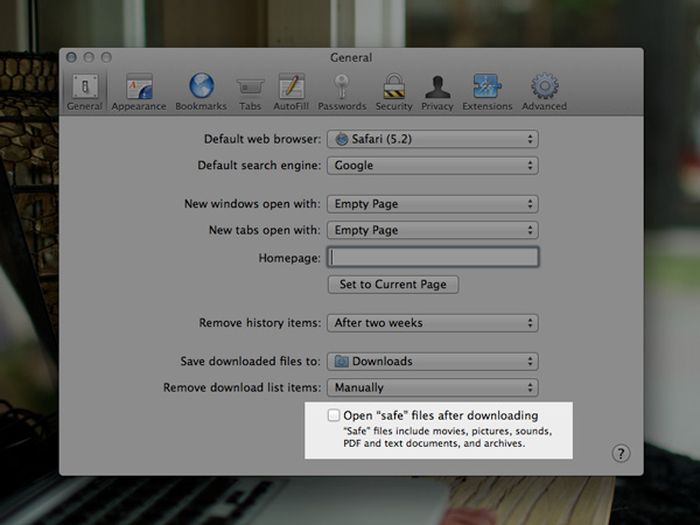Click the "Safe" files include movies description text

click(x=447, y=437)
